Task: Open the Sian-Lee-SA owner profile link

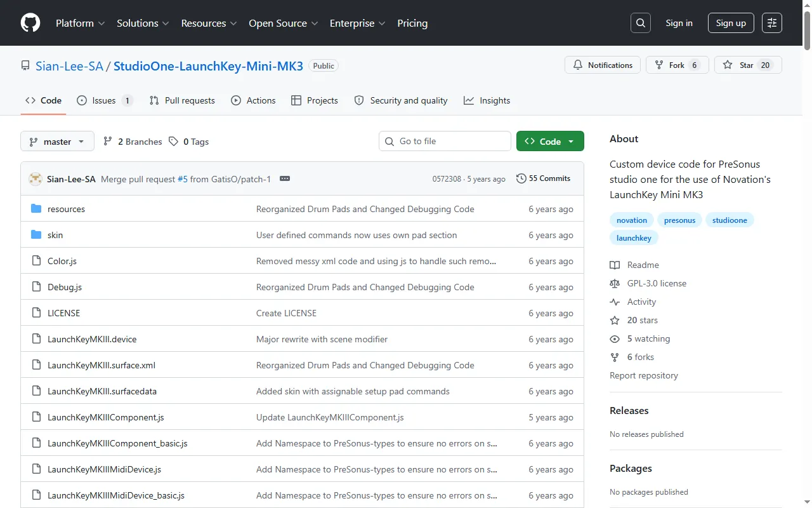Action: [x=69, y=66]
